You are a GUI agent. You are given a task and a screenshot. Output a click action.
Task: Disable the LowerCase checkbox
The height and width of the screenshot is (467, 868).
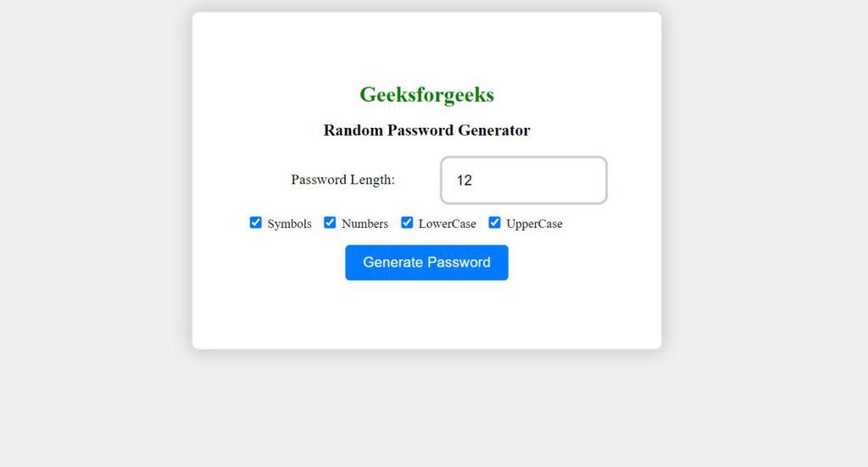coord(407,222)
